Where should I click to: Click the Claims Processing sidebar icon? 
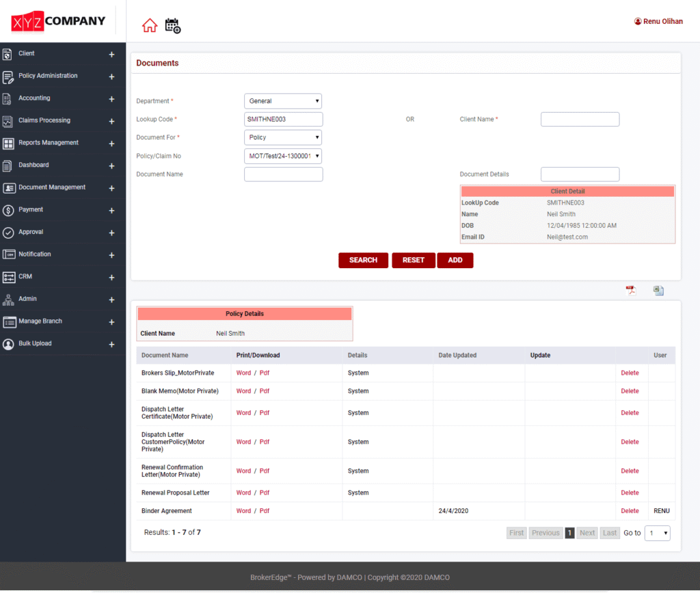[x=9, y=120]
